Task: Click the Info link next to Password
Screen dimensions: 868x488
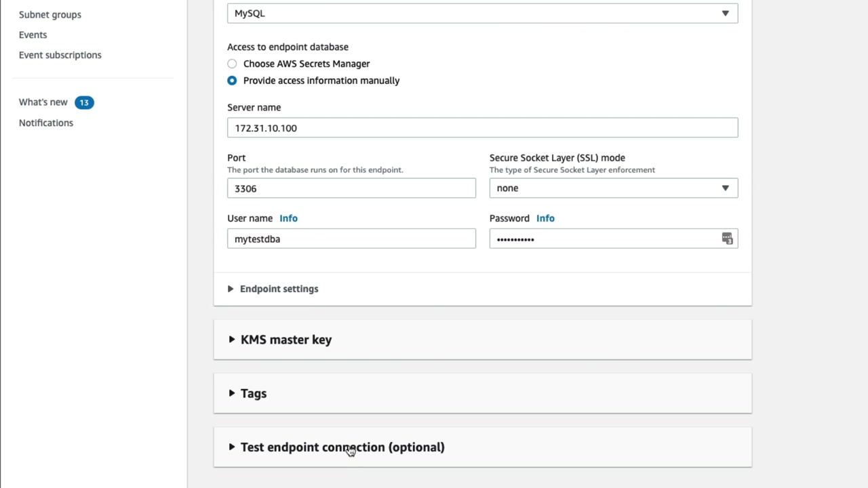Action: pos(545,218)
